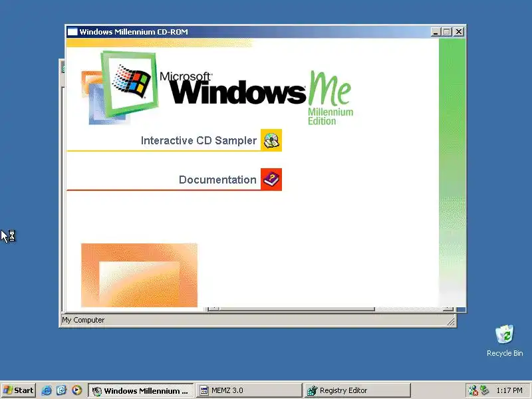Close the Windows Millennium CD-ROM window
Viewport: 532px width, 399px height.
point(459,32)
